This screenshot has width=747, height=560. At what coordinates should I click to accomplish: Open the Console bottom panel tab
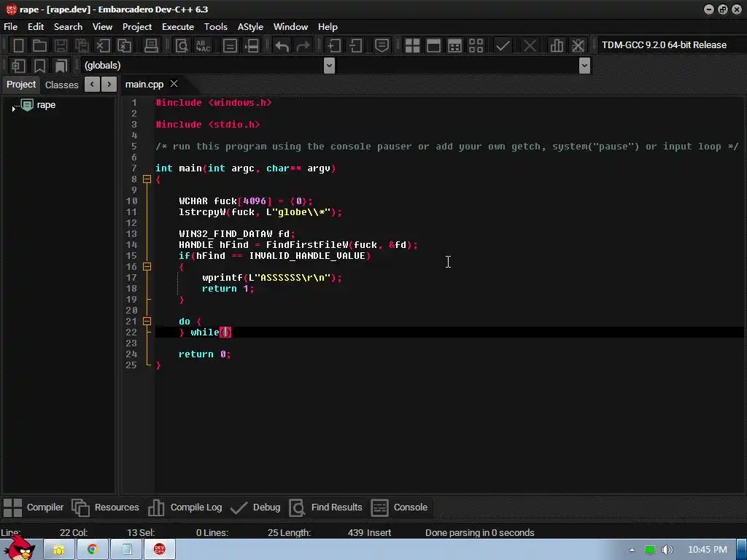(399, 507)
